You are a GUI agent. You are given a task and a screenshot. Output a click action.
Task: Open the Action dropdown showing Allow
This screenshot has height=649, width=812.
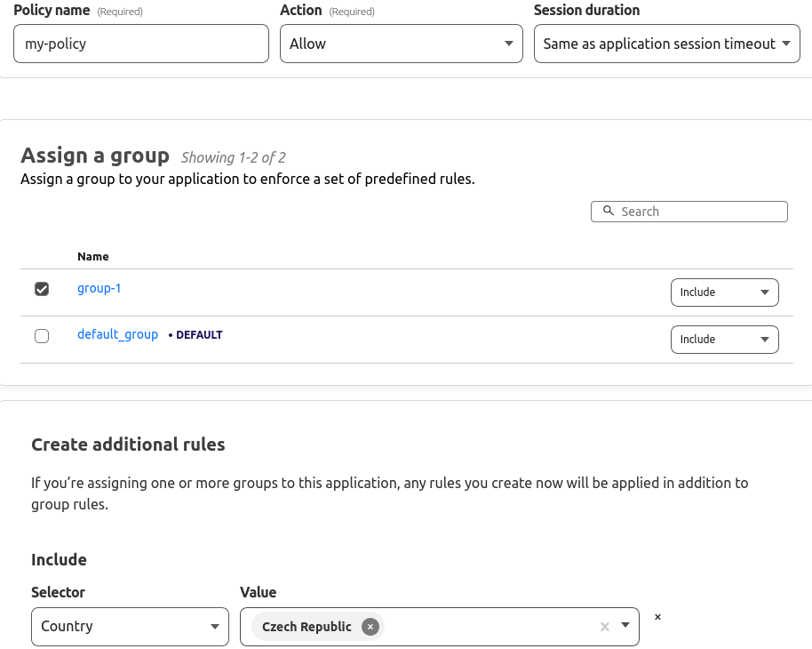tap(401, 44)
